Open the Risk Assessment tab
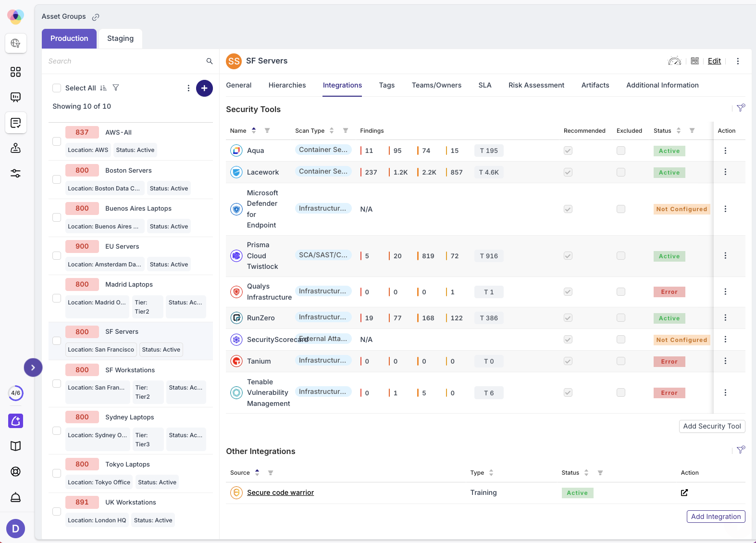756x543 pixels. click(x=536, y=85)
